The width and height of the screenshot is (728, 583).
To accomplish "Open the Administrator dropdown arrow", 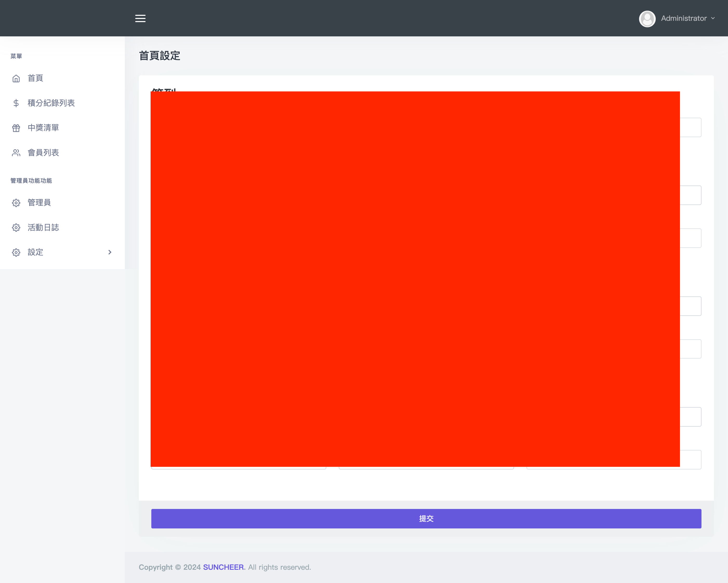I will coord(713,18).
